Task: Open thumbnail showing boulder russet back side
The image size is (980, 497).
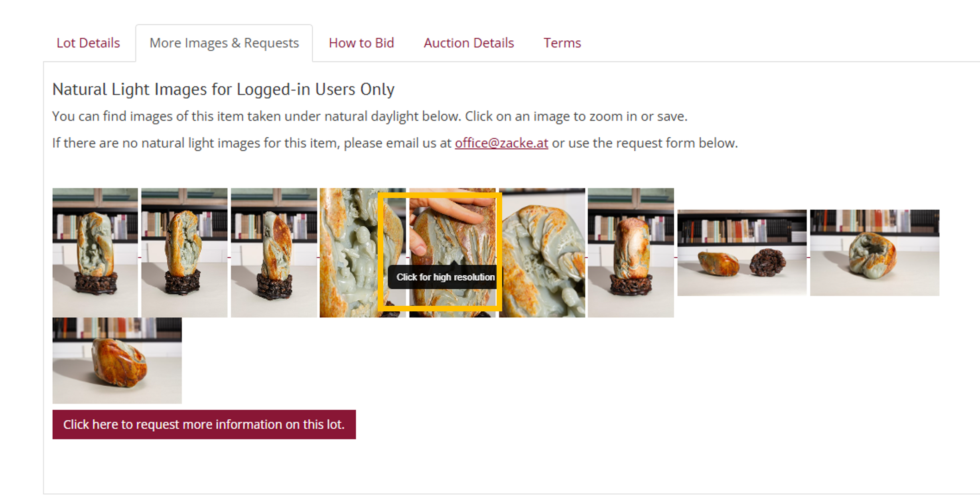Action: point(631,253)
